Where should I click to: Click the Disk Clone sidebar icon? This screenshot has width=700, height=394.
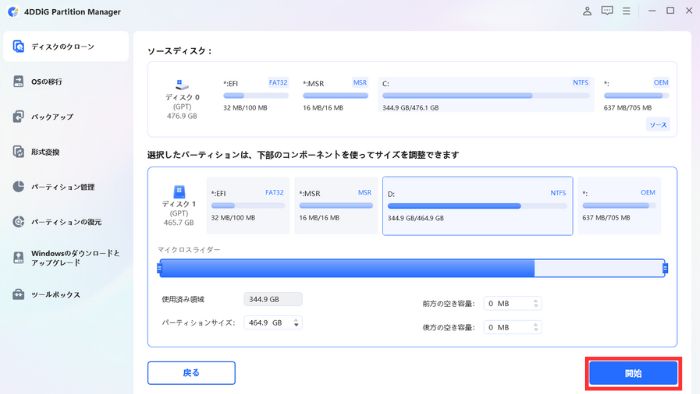coord(18,46)
